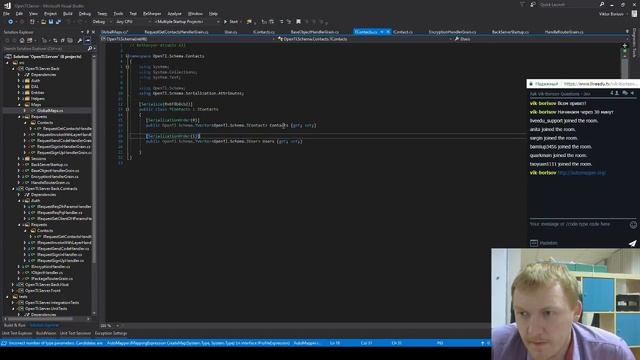Switch to the BaseObjectHandlerGrain.cs tab
This screenshot has width=640, height=360.
pos(315,32)
